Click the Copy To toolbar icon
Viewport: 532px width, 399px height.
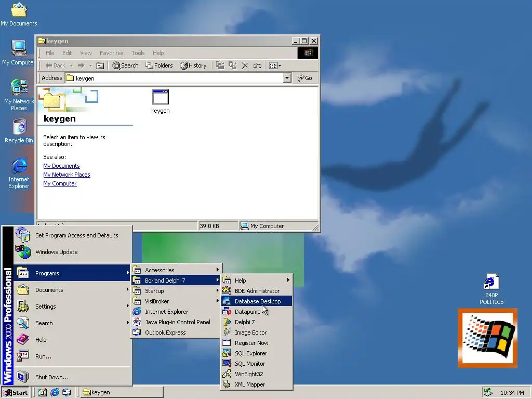233,65
